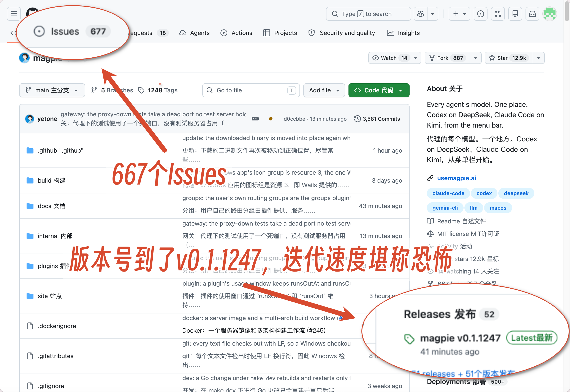The width and height of the screenshot is (570, 392).
Task: Expand the Add file dropdown
Action: (x=324, y=90)
